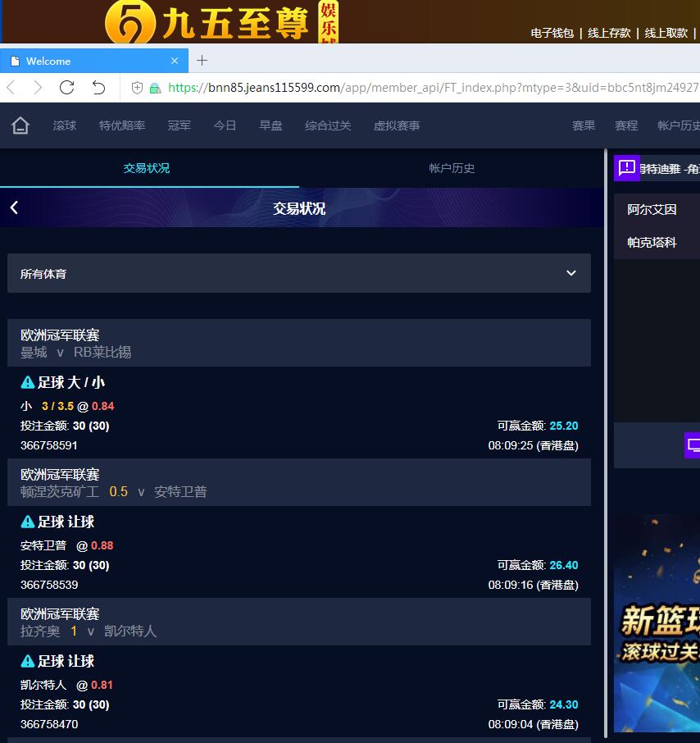Click warning icon beside 足球 大 / 小
Screen dimensions: 700x743
[x=28, y=382]
